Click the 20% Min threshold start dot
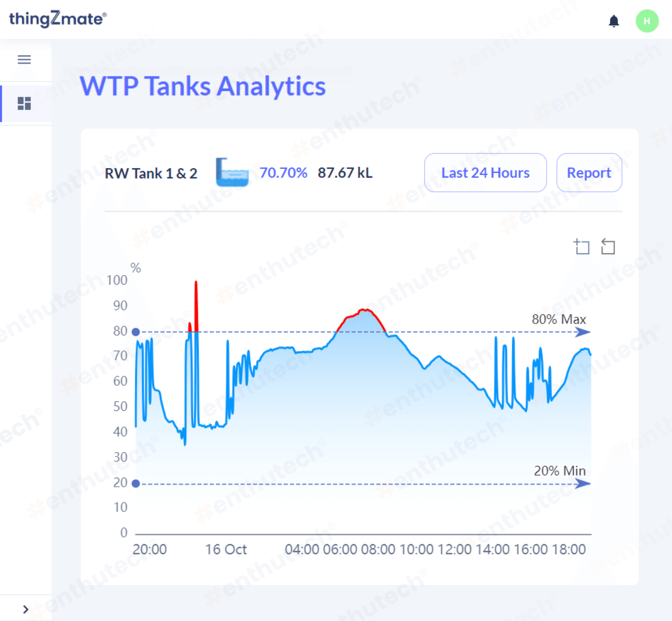This screenshot has width=672, height=621. pos(136,484)
